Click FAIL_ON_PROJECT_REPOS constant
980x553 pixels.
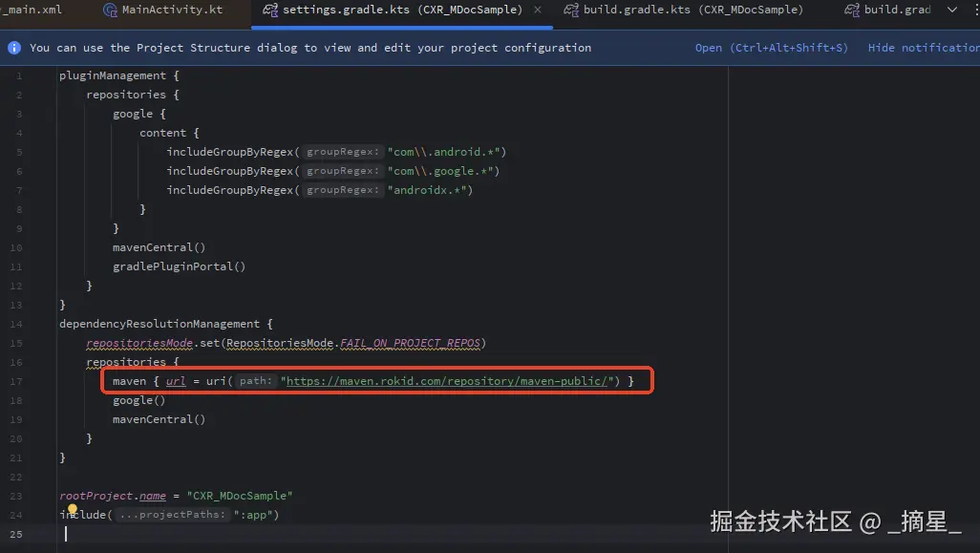(x=410, y=343)
